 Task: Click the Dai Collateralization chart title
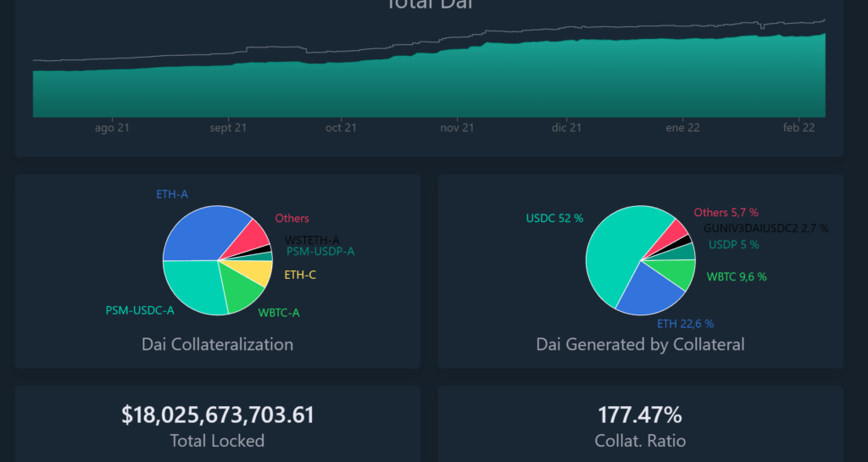[x=217, y=345]
